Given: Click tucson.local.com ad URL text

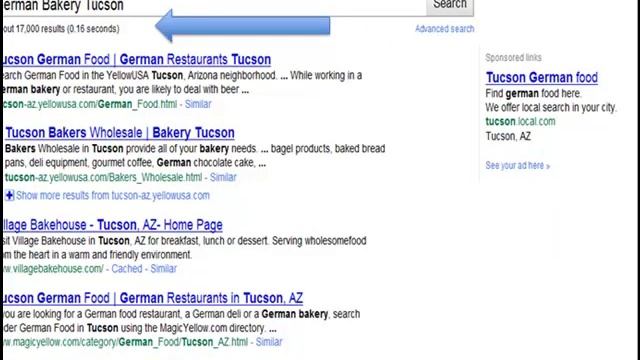Looking at the screenshot, I should [520, 122].
